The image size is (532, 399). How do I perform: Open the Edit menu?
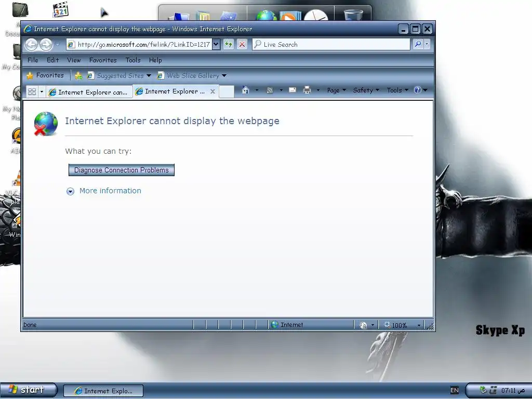52,60
